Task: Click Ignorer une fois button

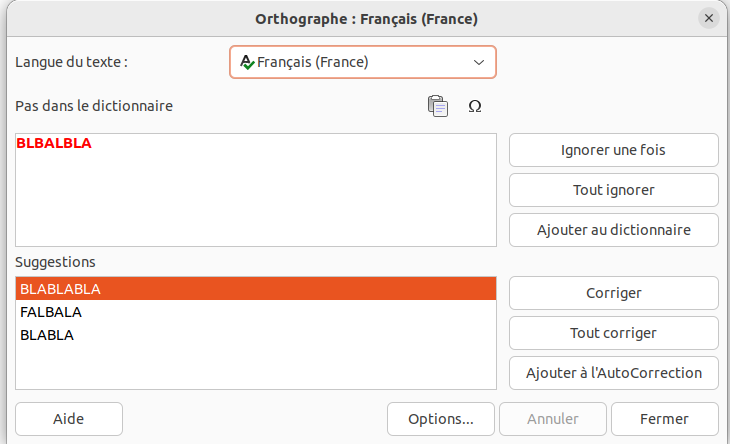Action: point(614,150)
